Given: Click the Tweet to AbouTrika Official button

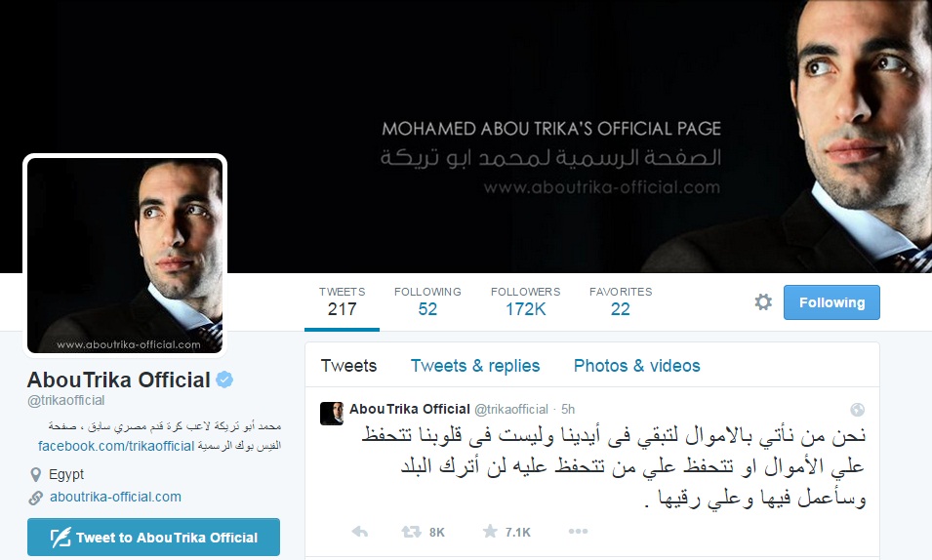Looking at the screenshot, I should point(153,538).
